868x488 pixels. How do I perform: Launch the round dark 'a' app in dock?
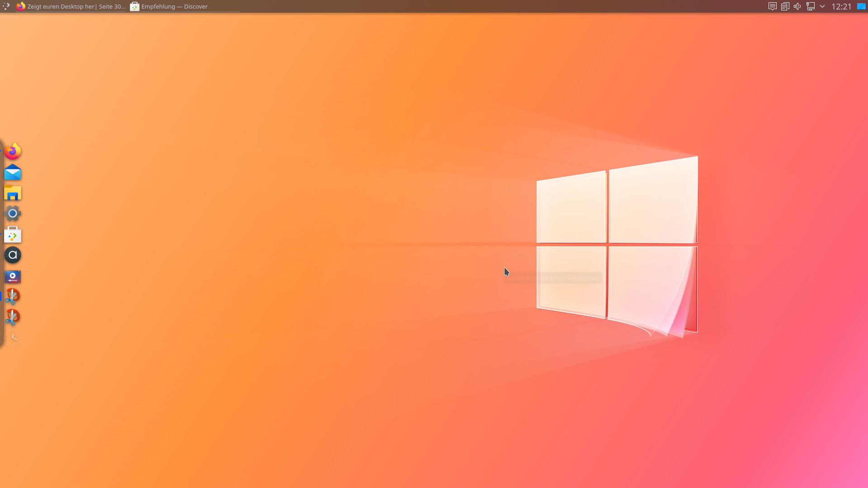click(13, 255)
